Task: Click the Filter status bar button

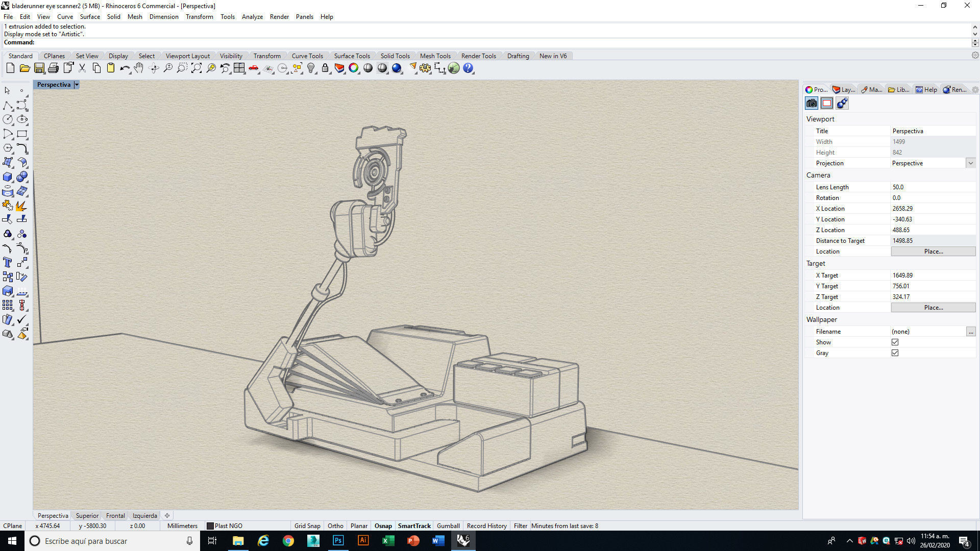Action: (520, 526)
